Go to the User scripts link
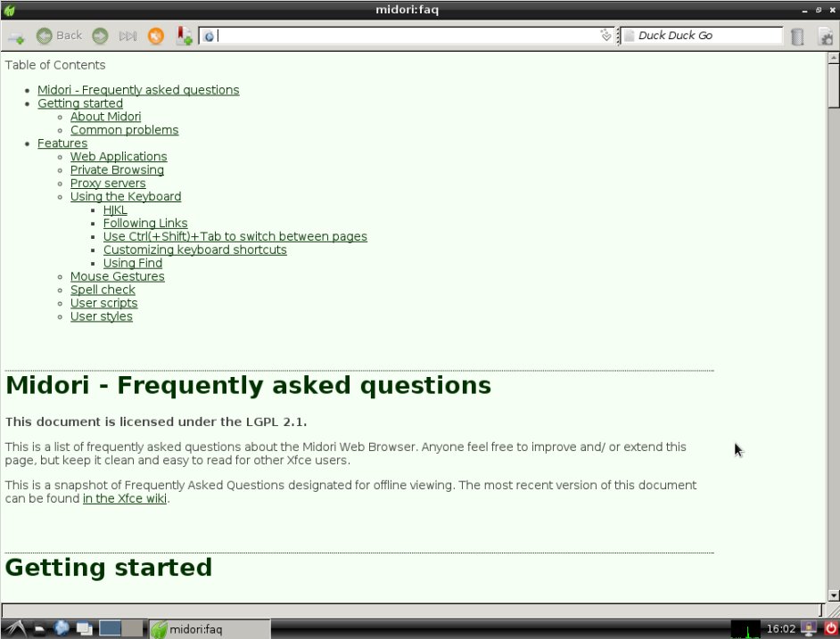 [104, 303]
